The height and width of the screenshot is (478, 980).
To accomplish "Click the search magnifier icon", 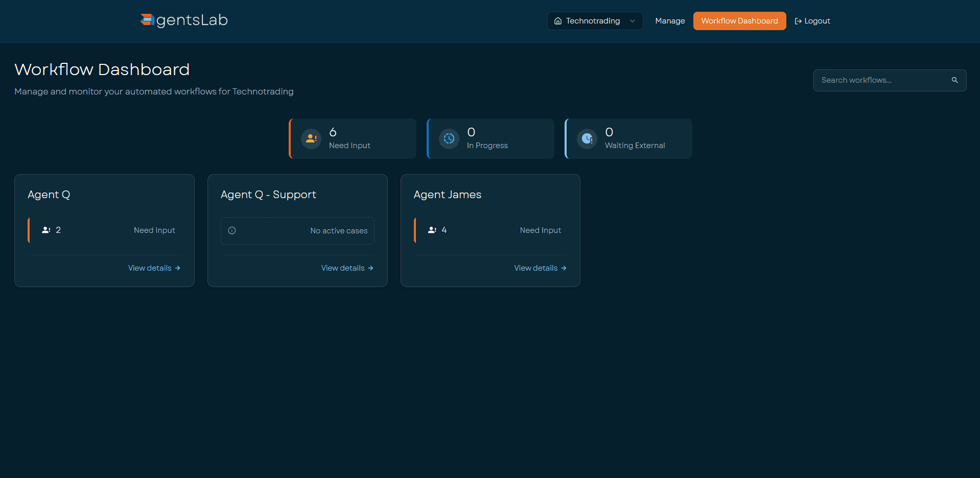I will (955, 80).
